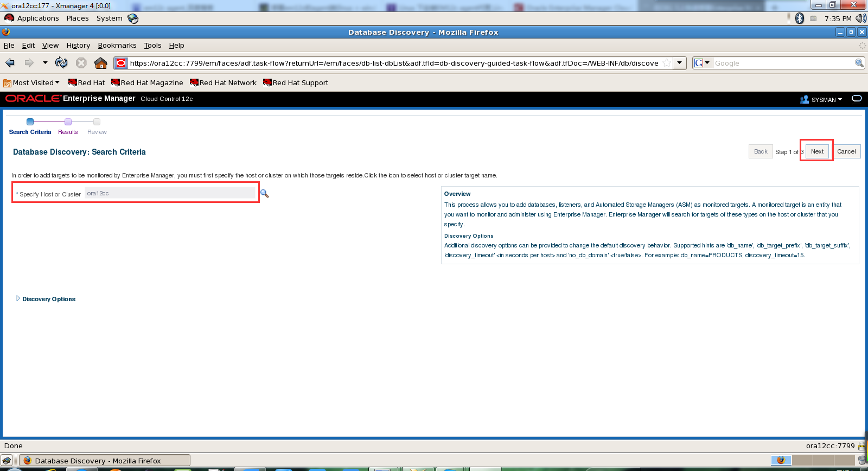Switch to the second workspace in switcher
868x471 pixels.
coord(802,460)
